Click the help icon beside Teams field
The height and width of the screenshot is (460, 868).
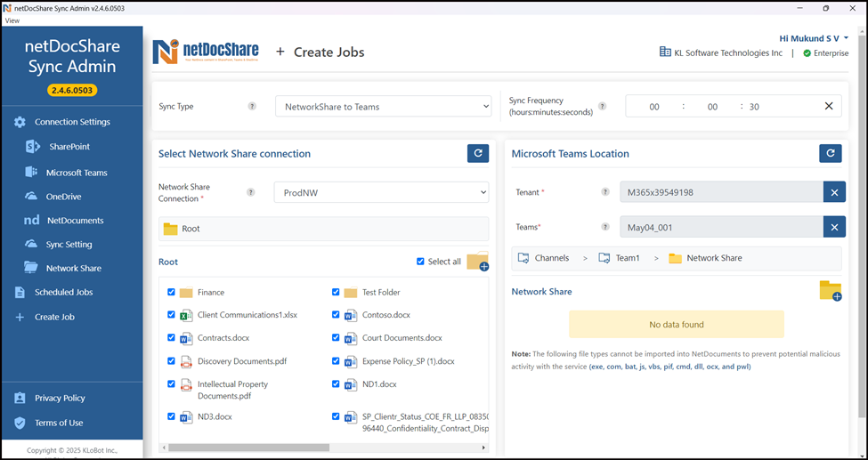point(605,227)
